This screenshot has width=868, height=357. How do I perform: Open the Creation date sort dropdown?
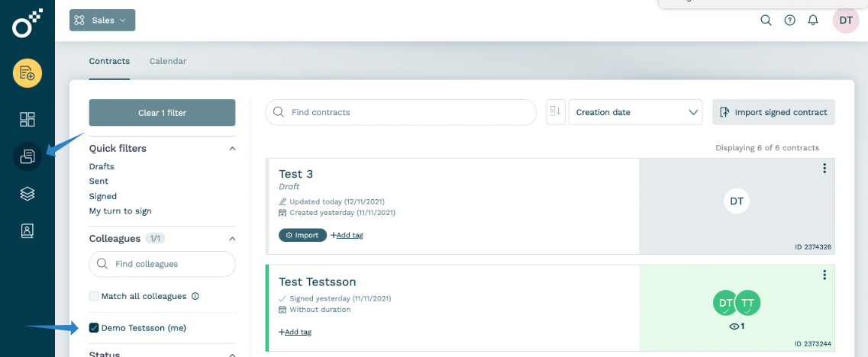635,112
